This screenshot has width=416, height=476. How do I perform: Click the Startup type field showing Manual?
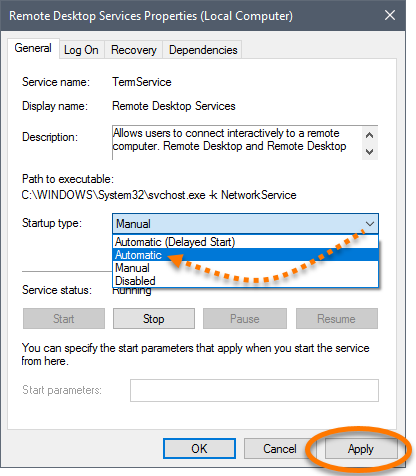[x=245, y=224]
